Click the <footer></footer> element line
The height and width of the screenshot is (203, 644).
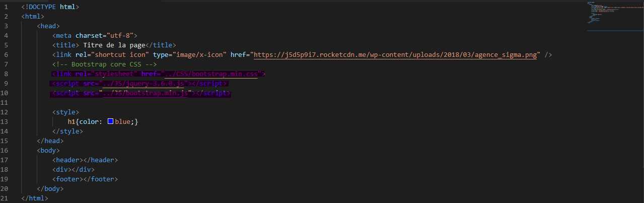(x=85, y=179)
